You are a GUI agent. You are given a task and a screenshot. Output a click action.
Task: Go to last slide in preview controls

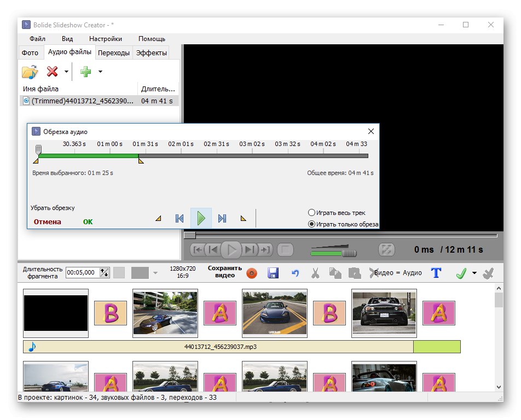click(265, 250)
